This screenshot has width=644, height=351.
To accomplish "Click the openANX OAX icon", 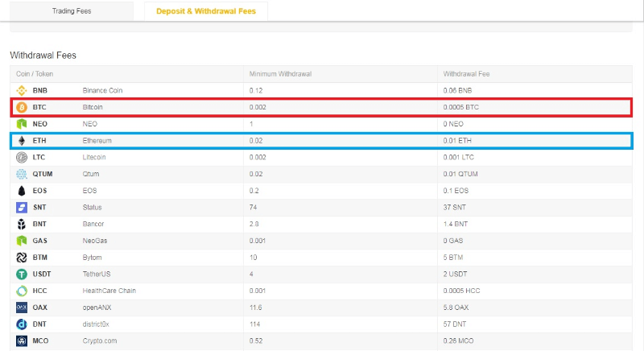I will point(22,308).
